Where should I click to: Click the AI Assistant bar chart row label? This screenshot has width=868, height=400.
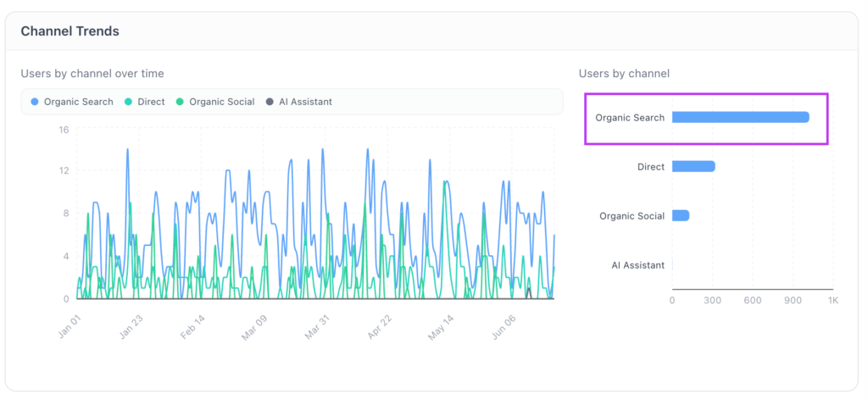638,265
